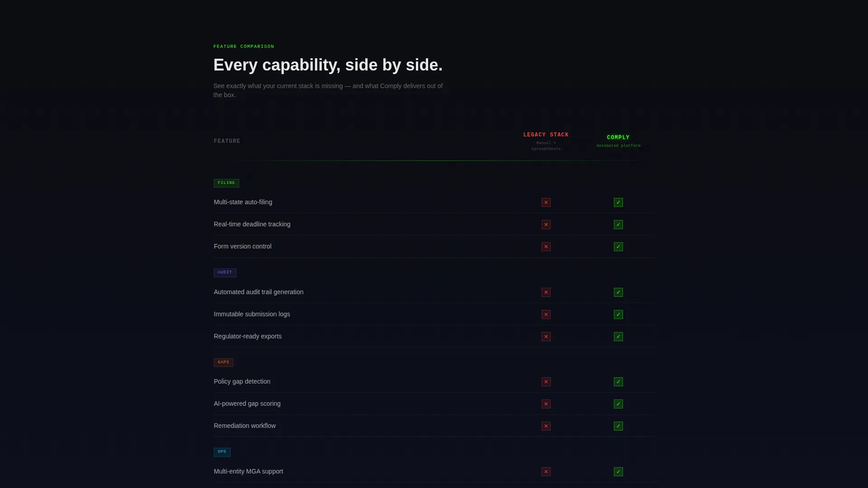The width and height of the screenshot is (868, 488).
Task: Click the 'Form version control' row label
Action: click(x=242, y=246)
